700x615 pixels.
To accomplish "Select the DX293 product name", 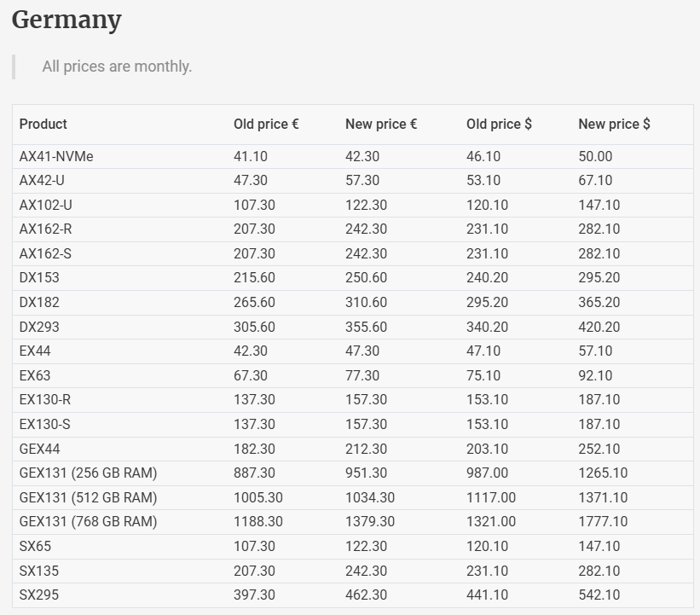I will coord(39,327).
